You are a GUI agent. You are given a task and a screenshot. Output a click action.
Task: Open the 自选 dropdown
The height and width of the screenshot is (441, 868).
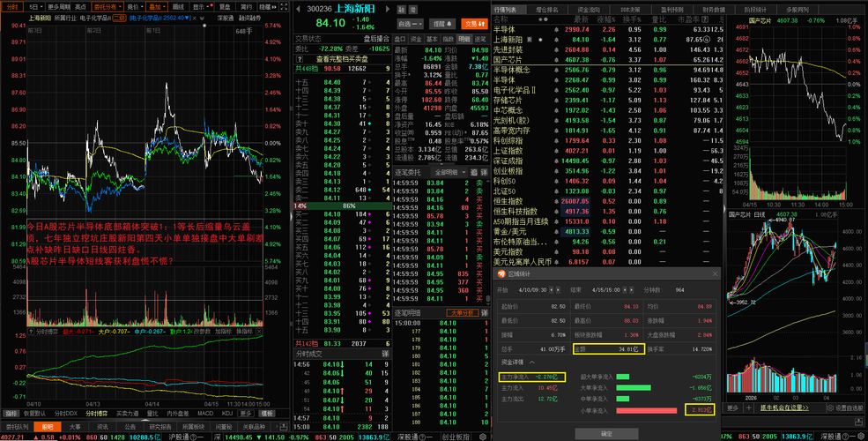pyautogui.click(x=410, y=24)
